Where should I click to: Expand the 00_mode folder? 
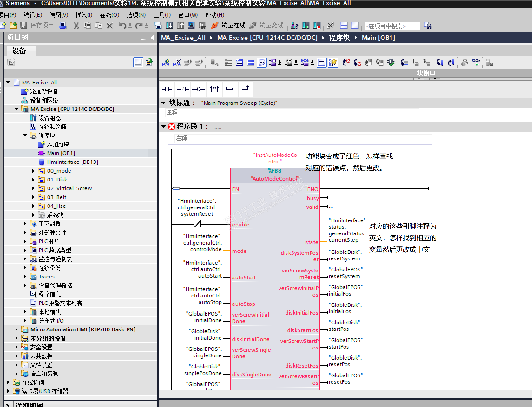33,171
